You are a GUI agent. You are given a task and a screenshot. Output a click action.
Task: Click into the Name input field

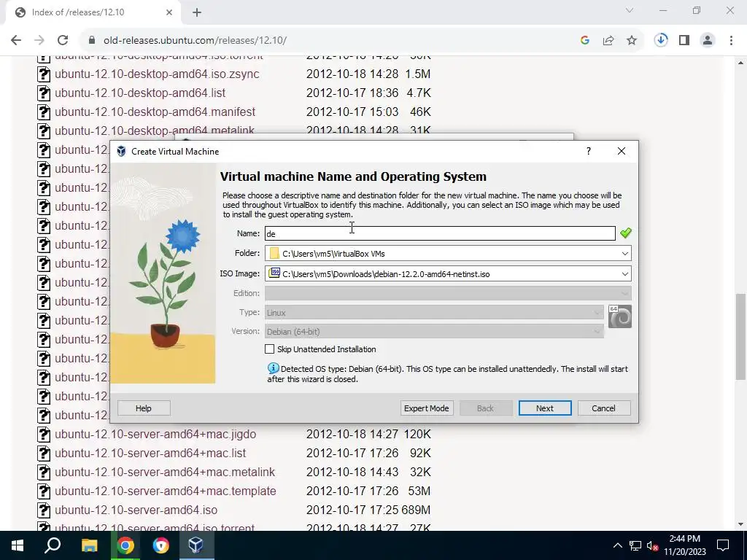[440, 233]
